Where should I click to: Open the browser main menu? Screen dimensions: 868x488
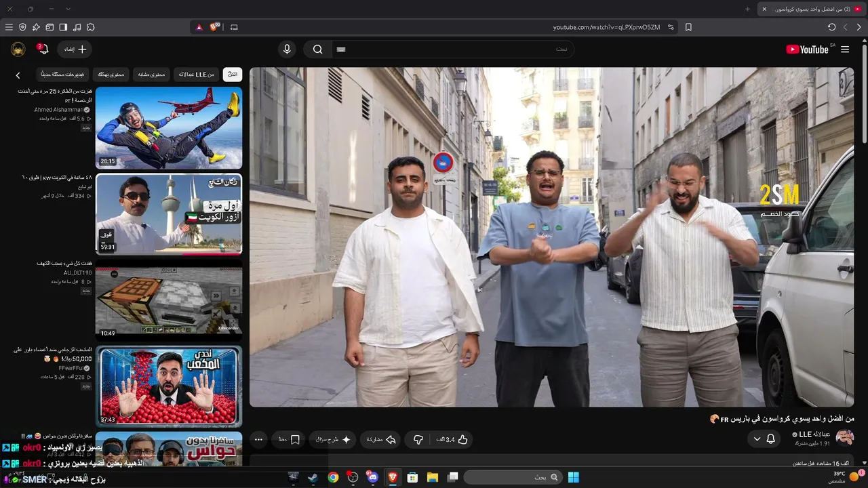9,27
